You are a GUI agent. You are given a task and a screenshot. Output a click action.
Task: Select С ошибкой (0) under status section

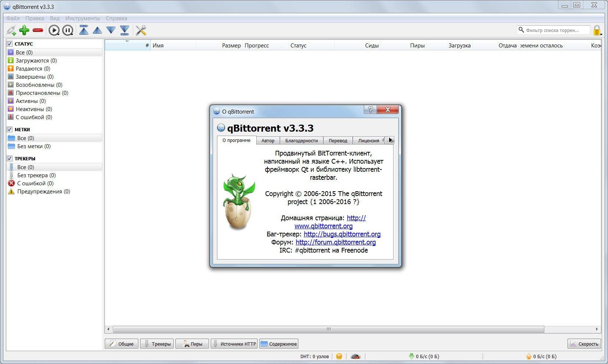pyautogui.click(x=54, y=117)
